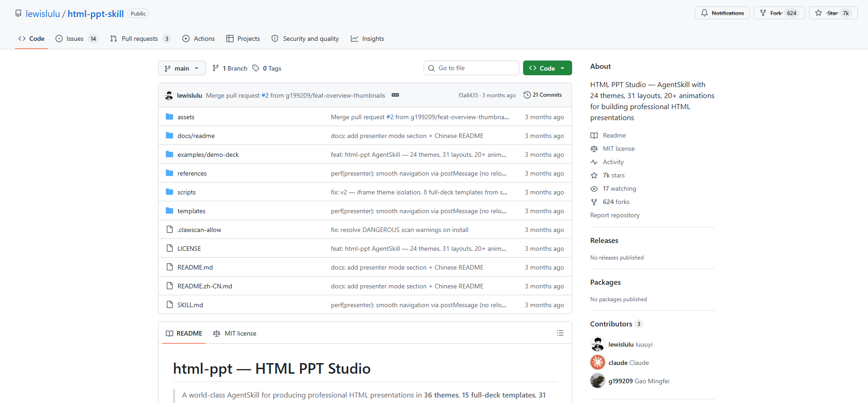Viewport: 868px width, 403px height.
Task: Click the examples/demo-deck folder icon
Action: (x=169, y=154)
